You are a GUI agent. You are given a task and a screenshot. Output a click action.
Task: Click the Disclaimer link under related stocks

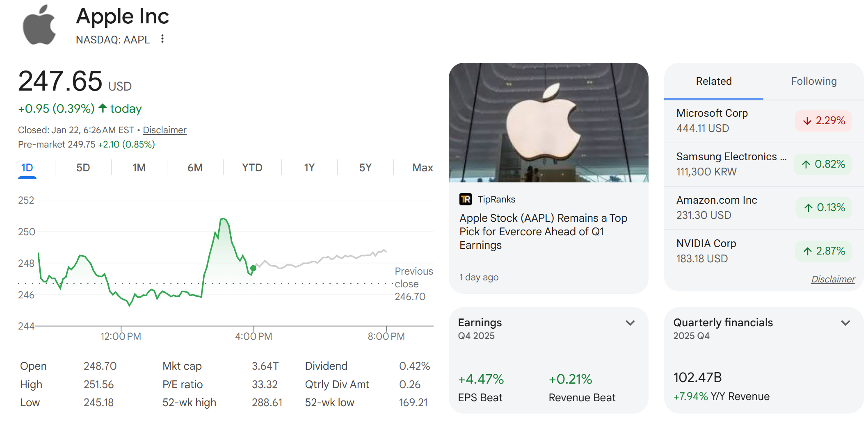833,279
